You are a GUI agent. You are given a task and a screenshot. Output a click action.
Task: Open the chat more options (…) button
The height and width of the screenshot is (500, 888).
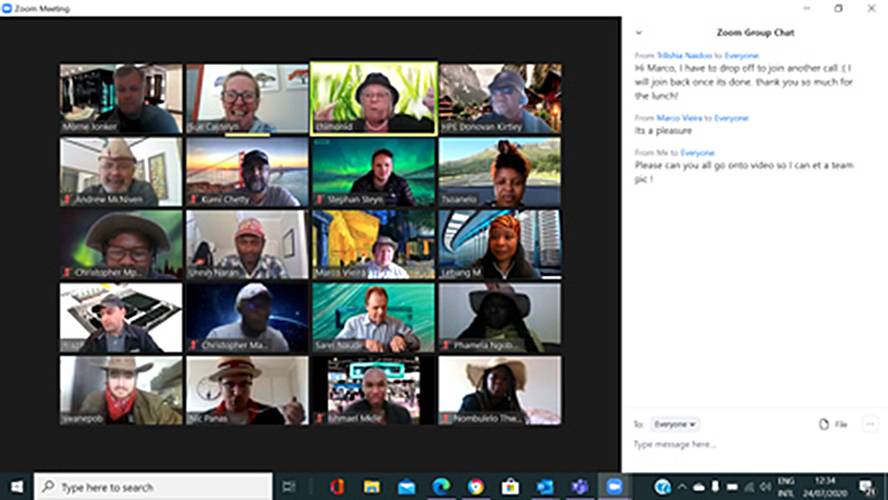click(870, 424)
